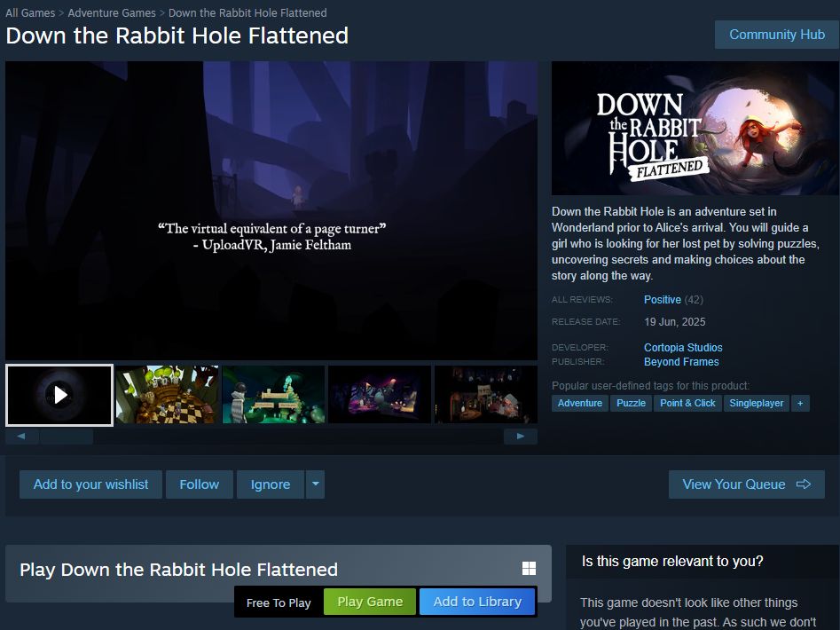The width and height of the screenshot is (840, 630).
Task: Click the plus button to add tags
Action: (800, 403)
